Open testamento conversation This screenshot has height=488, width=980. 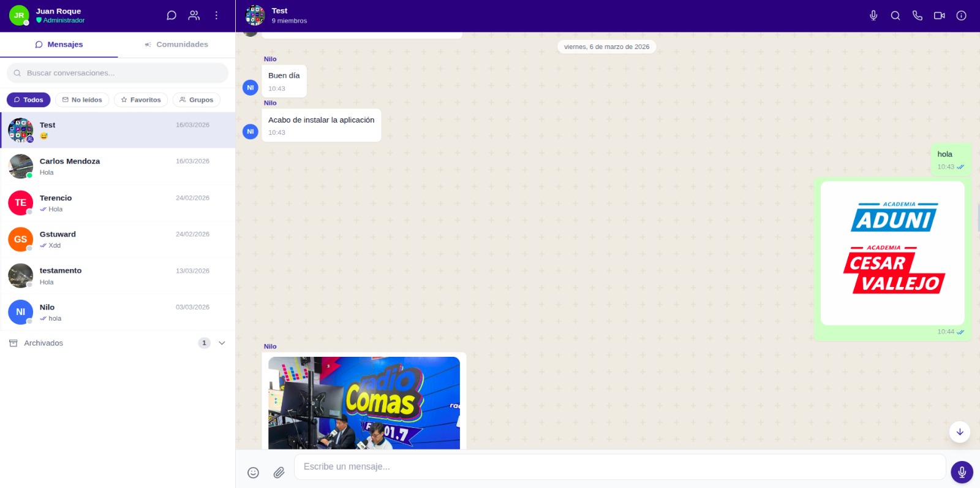tap(118, 276)
